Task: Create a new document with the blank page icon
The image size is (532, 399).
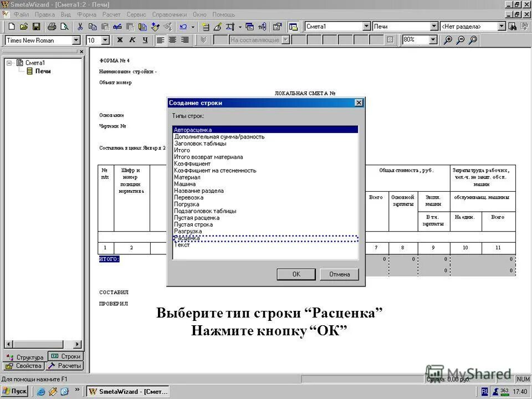Action: [x=11, y=27]
